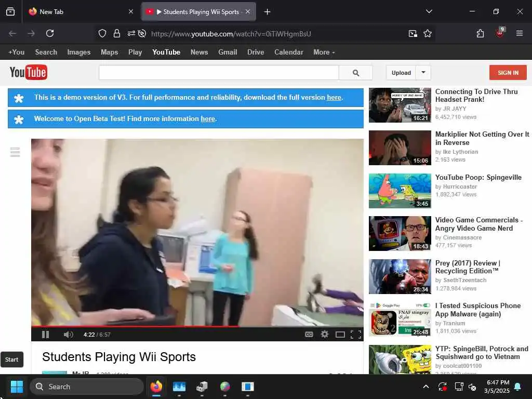Click the YouTube search box

[219, 73]
